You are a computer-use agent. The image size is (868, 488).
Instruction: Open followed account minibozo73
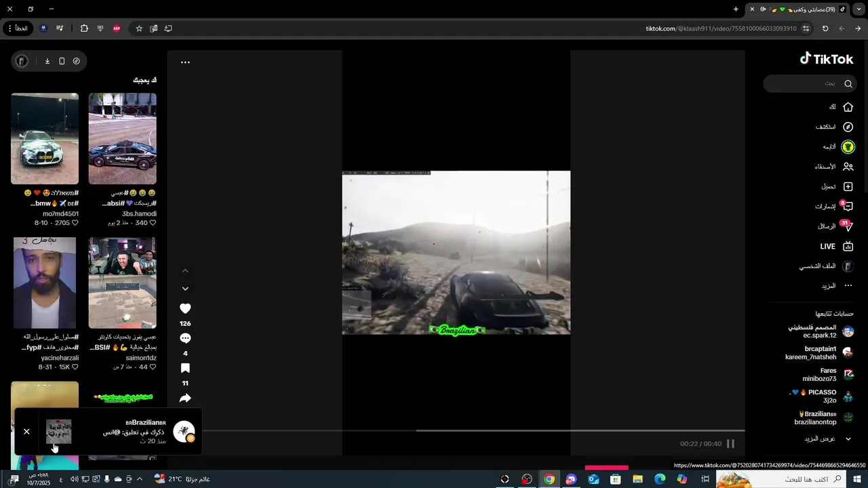(x=828, y=375)
